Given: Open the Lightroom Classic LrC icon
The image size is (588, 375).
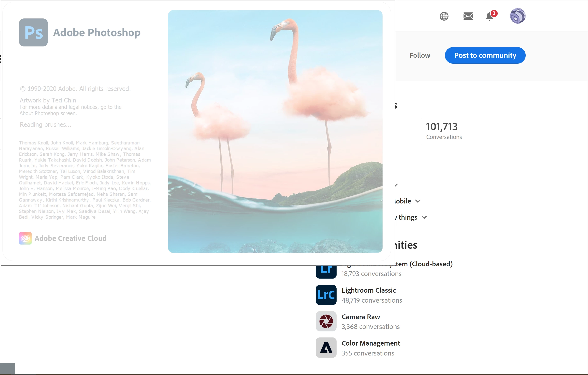Looking at the screenshot, I should coord(326,295).
